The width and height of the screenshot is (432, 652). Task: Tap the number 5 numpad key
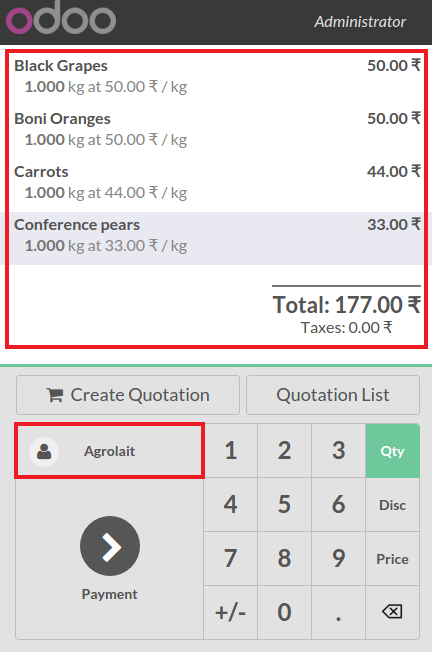coord(284,505)
